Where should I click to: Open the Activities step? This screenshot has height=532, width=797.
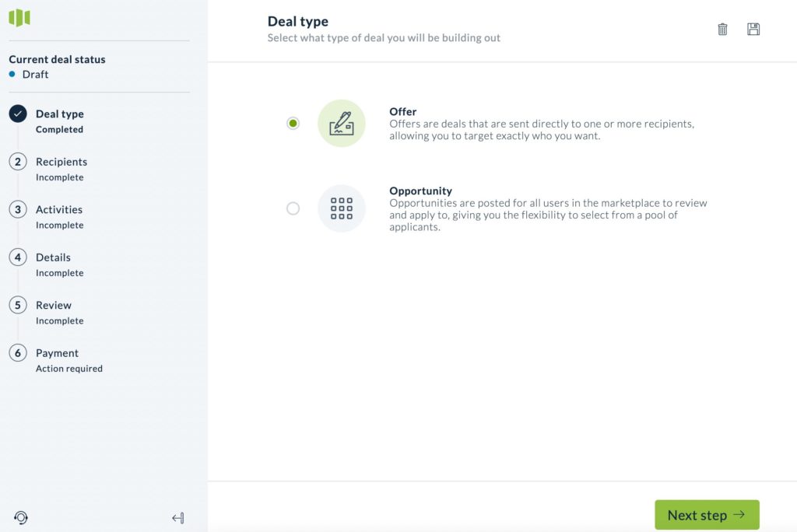[59, 209]
